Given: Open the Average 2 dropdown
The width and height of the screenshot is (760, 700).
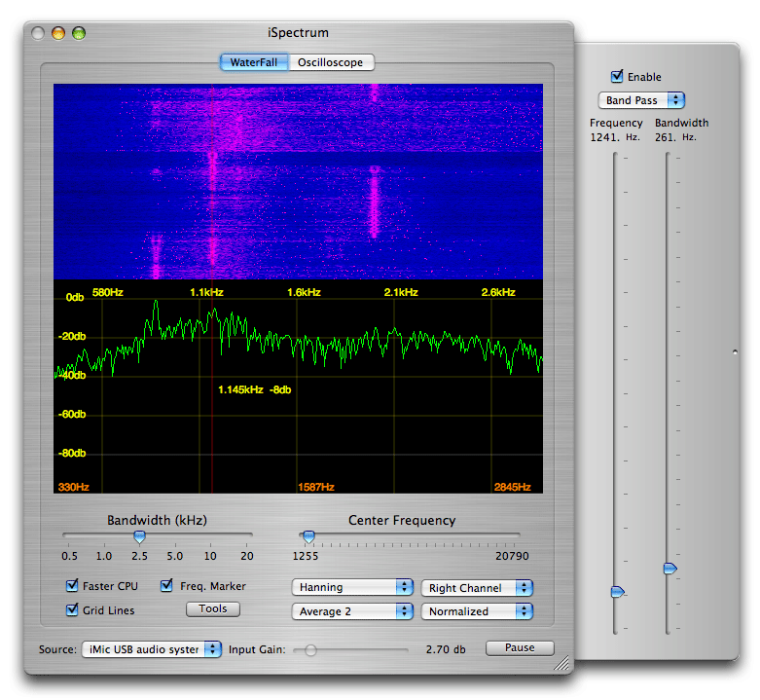Looking at the screenshot, I should click(x=352, y=611).
